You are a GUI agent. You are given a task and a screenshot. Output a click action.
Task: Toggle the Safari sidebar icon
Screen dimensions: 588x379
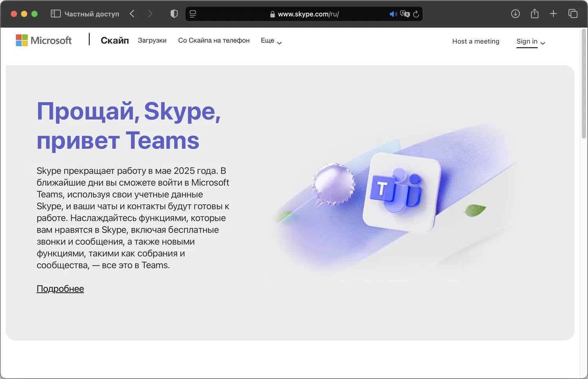[56, 14]
